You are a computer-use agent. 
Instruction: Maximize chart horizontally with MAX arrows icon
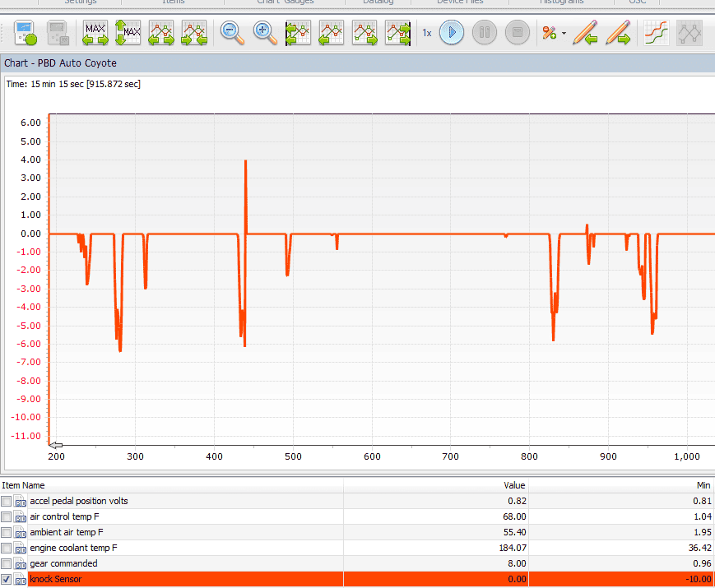point(95,33)
